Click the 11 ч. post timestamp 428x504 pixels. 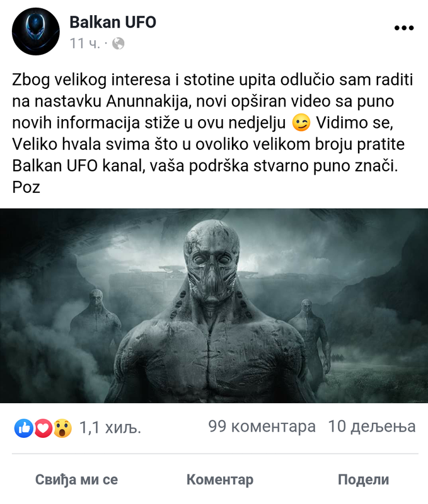(85, 43)
